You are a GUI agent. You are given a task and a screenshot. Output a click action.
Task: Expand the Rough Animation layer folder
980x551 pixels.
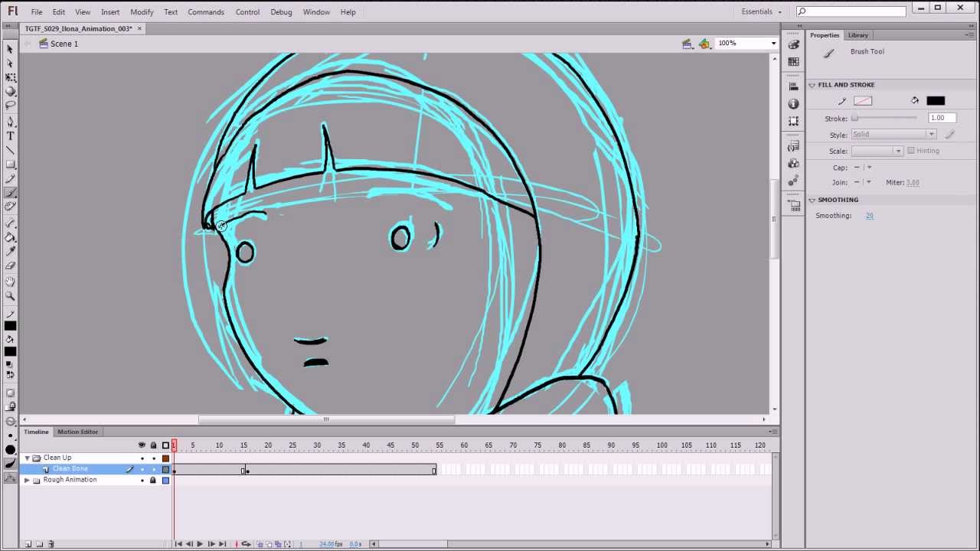click(x=27, y=481)
